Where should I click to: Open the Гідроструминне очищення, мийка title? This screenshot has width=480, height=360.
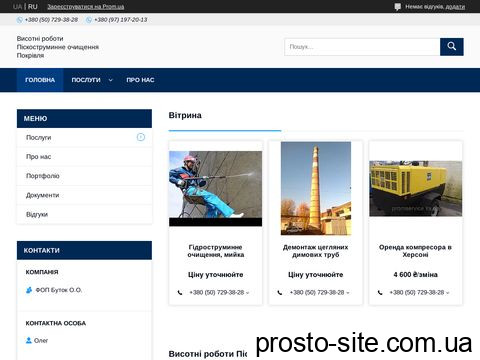click(x=216, y=251)
